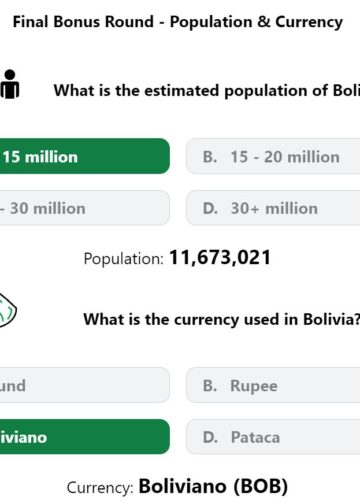360x504 pixels.
Task: Click the 'Population:' label
Action: (124, 259)
